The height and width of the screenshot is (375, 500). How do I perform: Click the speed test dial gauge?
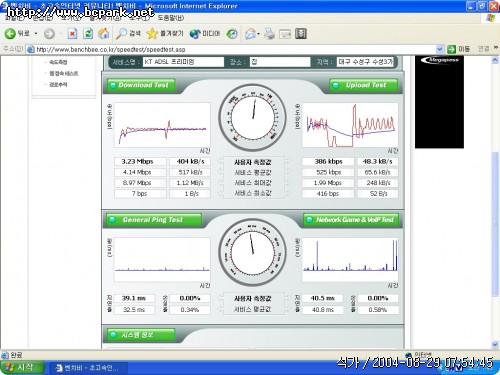tap(252, 118)
